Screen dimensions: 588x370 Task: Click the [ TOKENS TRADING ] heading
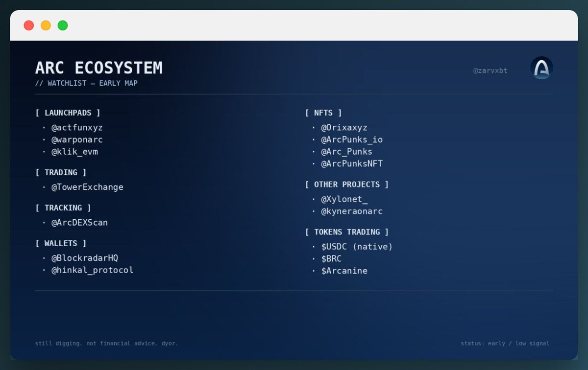click(x=347, y=232)
